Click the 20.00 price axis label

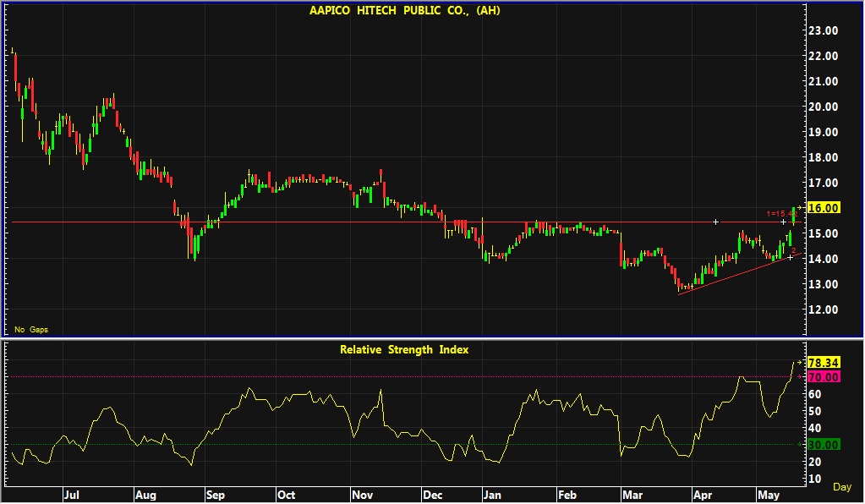pos(823,107)
